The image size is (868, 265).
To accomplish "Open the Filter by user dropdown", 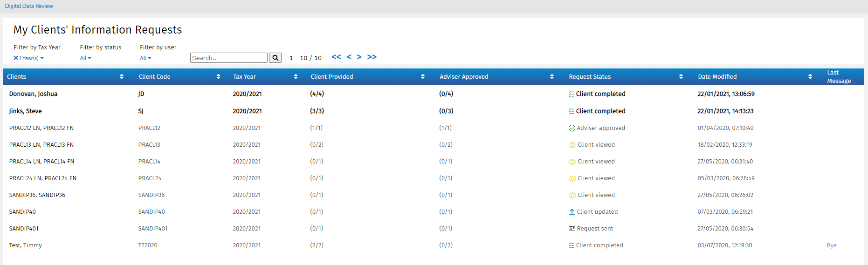I will (146, 58).
